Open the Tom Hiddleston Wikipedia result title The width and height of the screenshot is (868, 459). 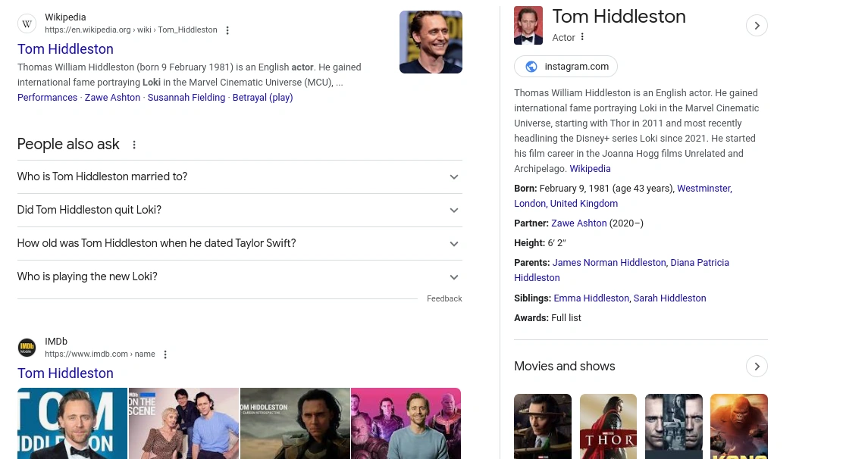65,49
